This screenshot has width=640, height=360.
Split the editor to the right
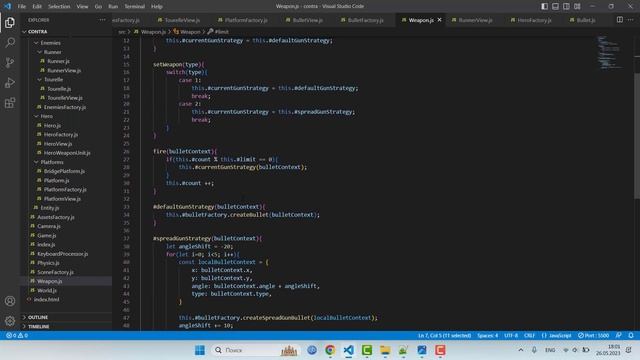pos(620,20)
